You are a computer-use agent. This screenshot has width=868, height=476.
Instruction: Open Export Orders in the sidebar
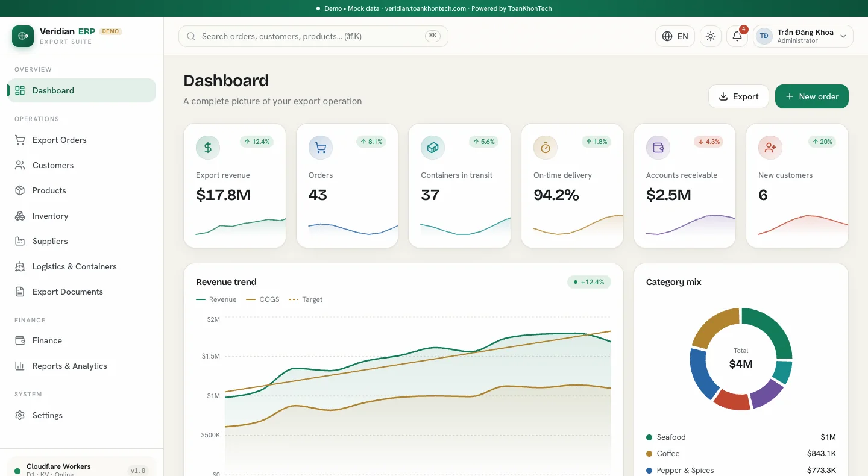(81, 140)
